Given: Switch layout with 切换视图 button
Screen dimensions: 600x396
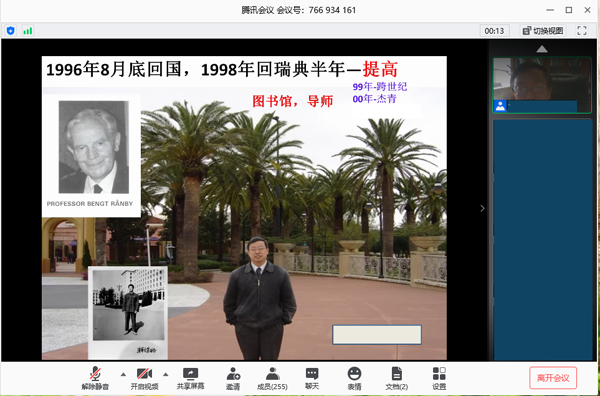Looking at the screenshot, I should click(543, 31).
